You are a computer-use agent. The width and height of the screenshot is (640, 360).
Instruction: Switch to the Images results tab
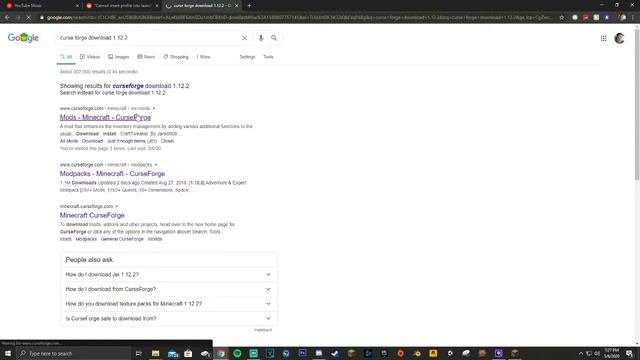click(x=119, y=57)
